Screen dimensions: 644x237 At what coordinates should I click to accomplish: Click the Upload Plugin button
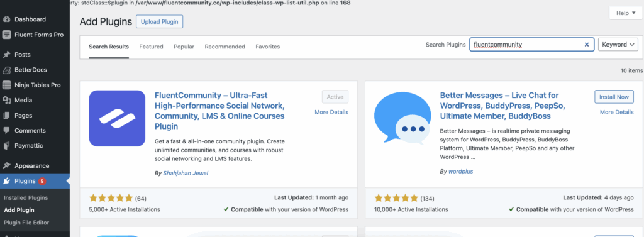(x=159, y=22)
